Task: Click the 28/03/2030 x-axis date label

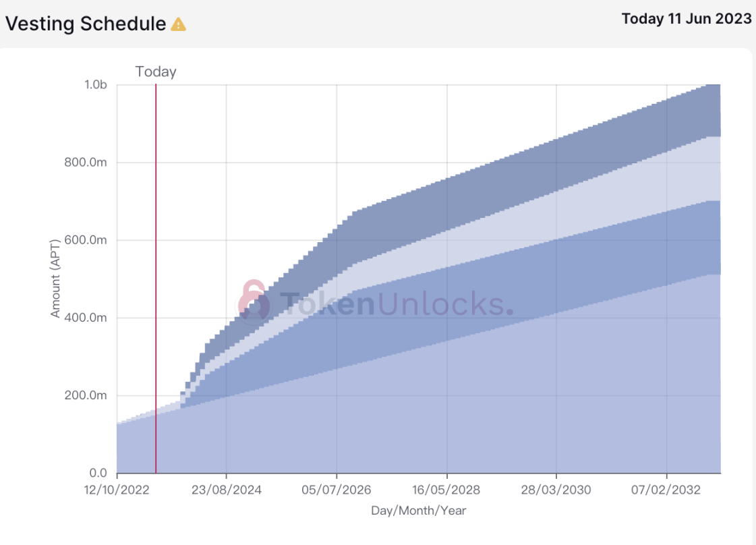Action: coord(556,490)
